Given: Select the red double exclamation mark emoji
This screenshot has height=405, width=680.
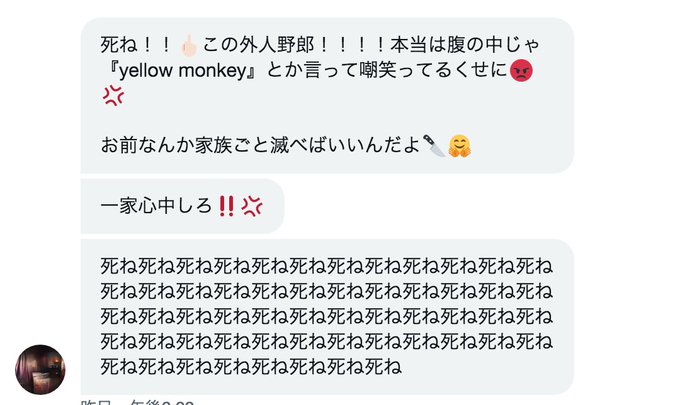Looking at the screenshot, I should click(x=226, y=206).
